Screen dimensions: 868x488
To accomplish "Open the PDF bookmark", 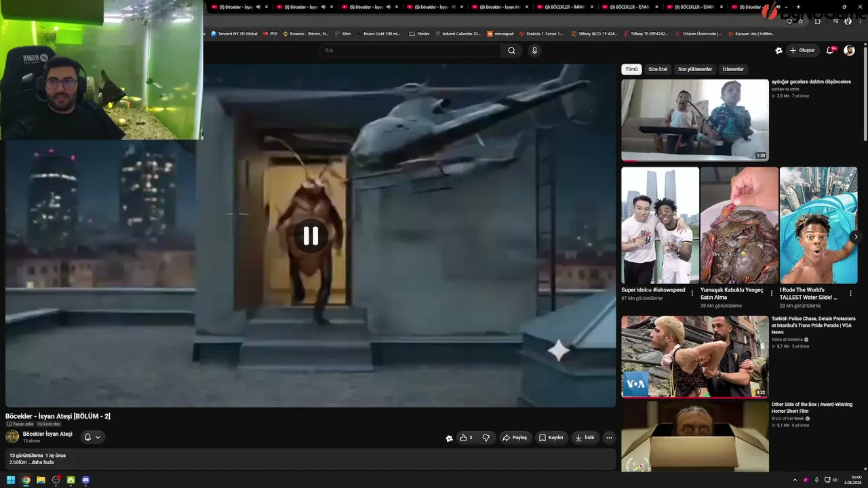I will point(271,33).
